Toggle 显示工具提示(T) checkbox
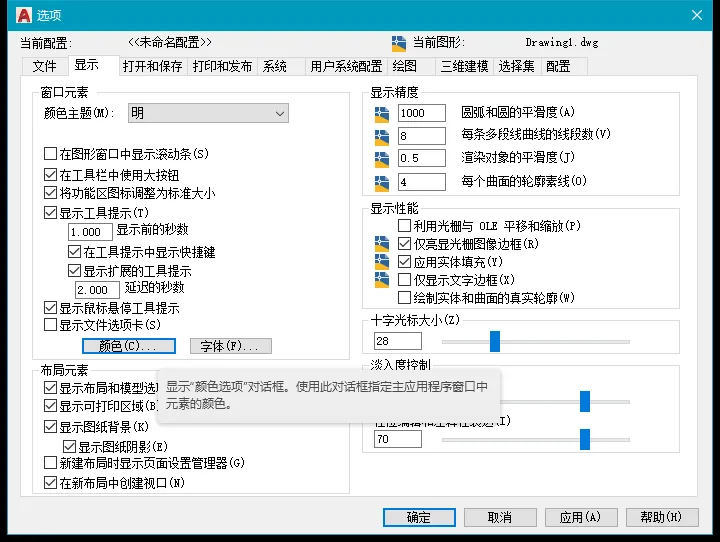Screen dimensions: 720x542 50,213
